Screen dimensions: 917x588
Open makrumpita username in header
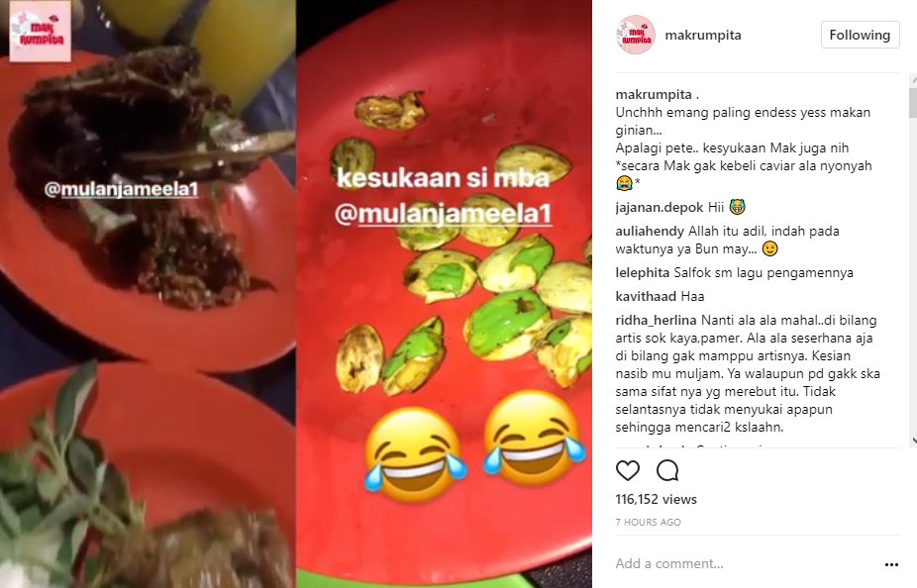tap(703, 35)
